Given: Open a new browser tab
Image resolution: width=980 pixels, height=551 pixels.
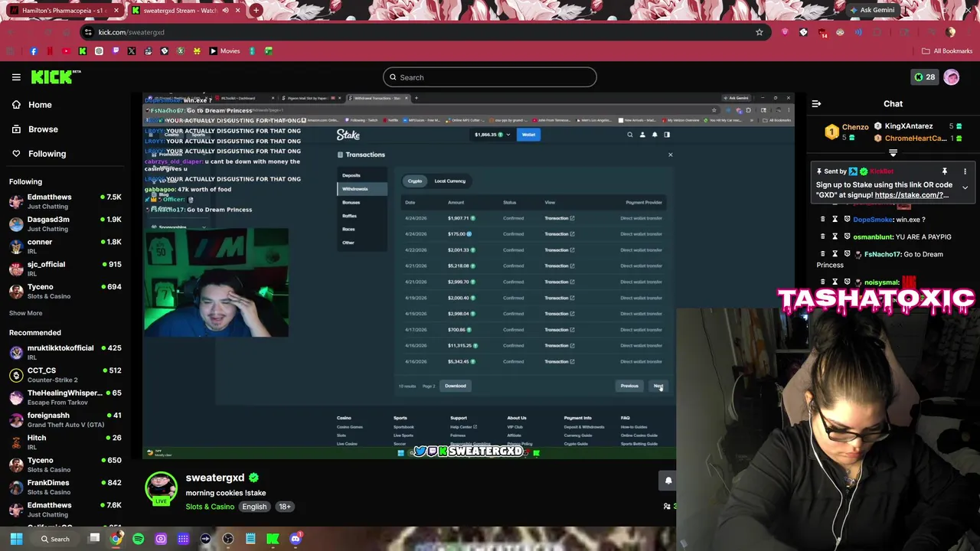Looking at the screenshot, I should 256,11.
